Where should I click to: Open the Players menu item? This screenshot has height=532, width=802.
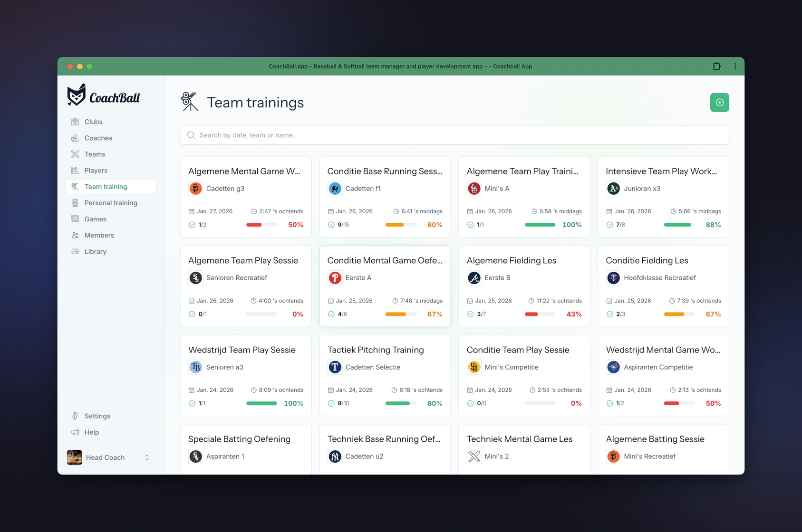click(96, 171)
